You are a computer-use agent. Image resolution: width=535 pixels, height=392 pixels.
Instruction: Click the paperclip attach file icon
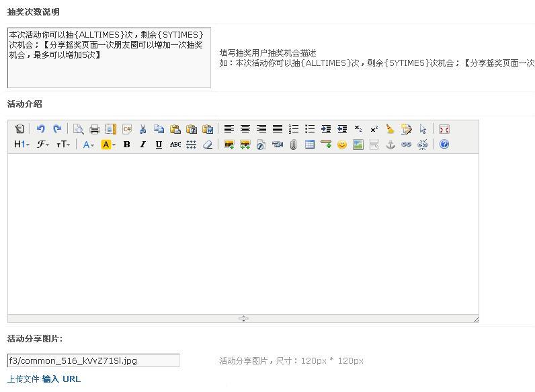(294, 145)
